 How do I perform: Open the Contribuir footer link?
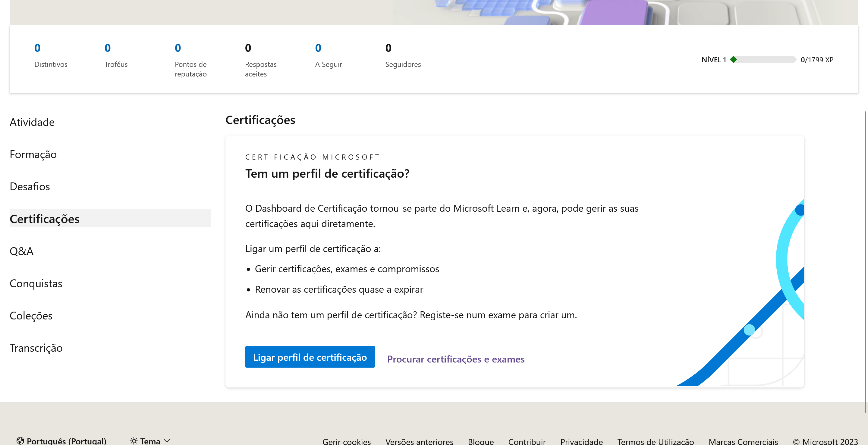click(x=527, y=441)
